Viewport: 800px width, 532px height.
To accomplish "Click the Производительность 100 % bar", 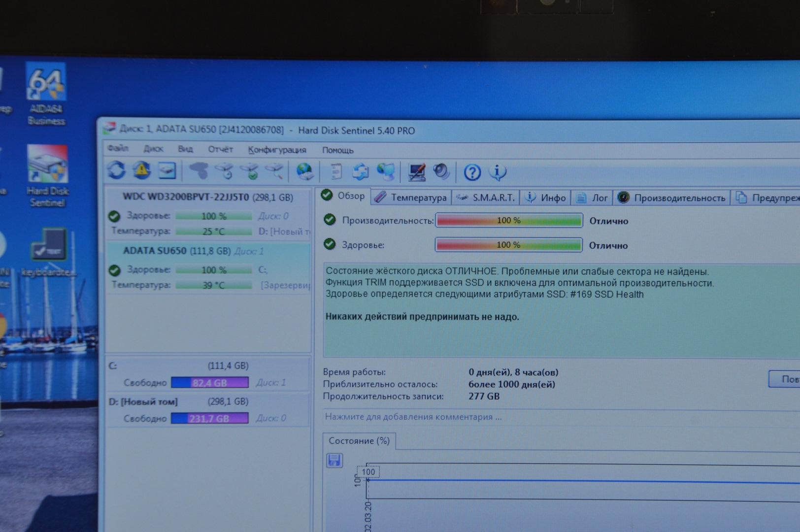I will [x=509, y=220].
